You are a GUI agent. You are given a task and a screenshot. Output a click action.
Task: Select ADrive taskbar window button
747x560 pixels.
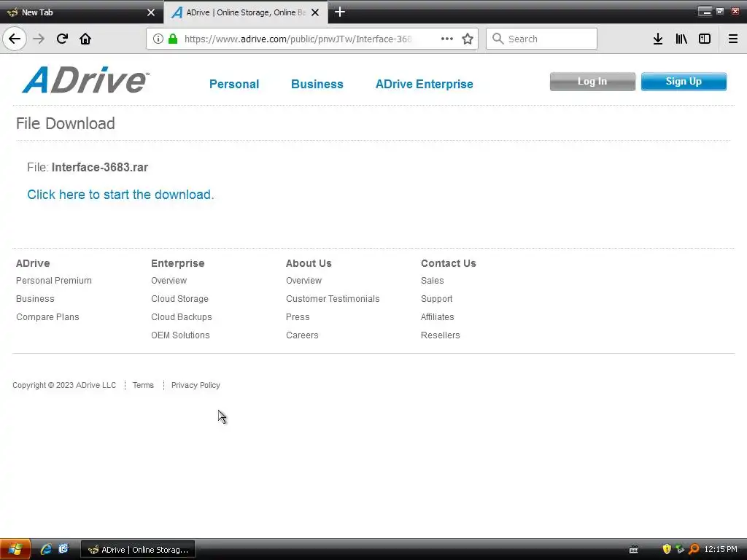click(x=138, y=550)
